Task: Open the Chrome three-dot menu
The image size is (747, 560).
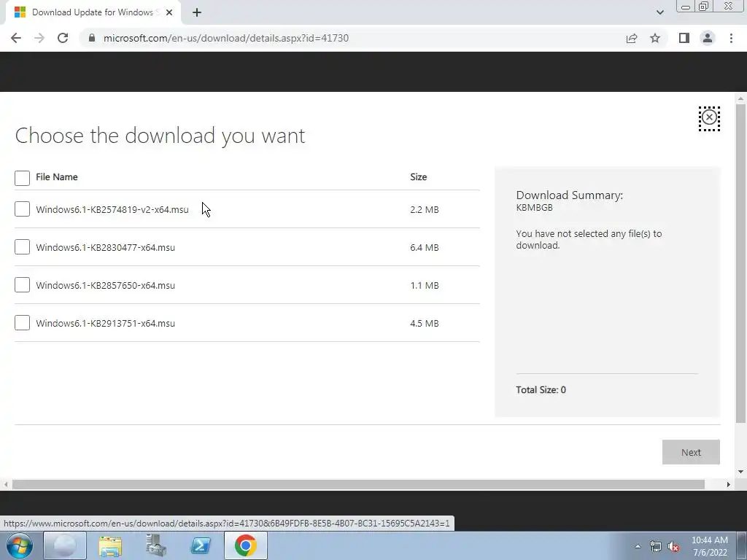Action: [731, 38]
